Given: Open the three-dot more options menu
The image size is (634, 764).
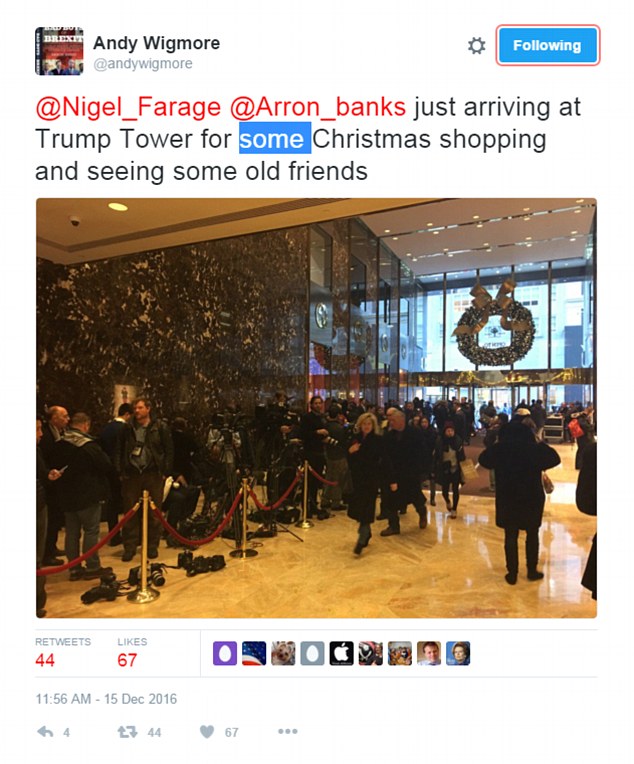Looking at the screenshot, I should (x=288, y=731).
